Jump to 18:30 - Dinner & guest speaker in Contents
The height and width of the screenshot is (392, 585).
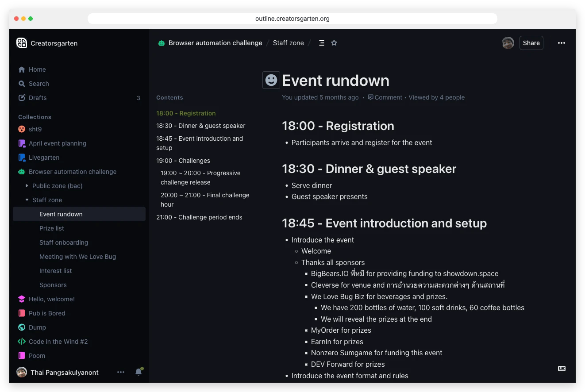tap(200, 126)
